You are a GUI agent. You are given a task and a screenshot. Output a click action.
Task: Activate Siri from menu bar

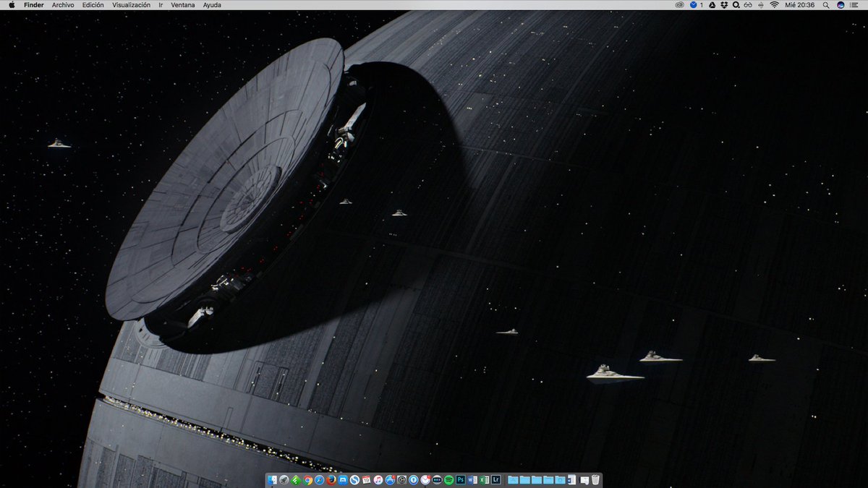(841, 5)
